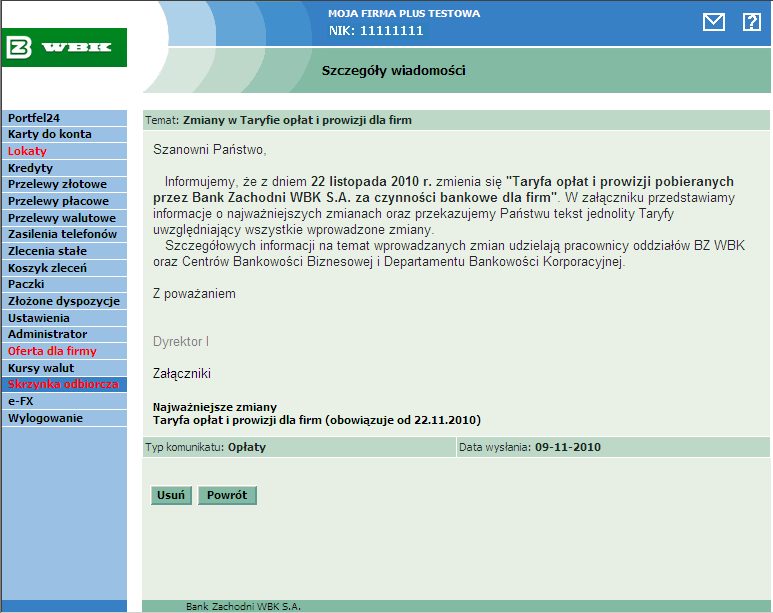Open the Lokaty section
Viewport: 773px width, 613px height.
(x=64, y=151)
